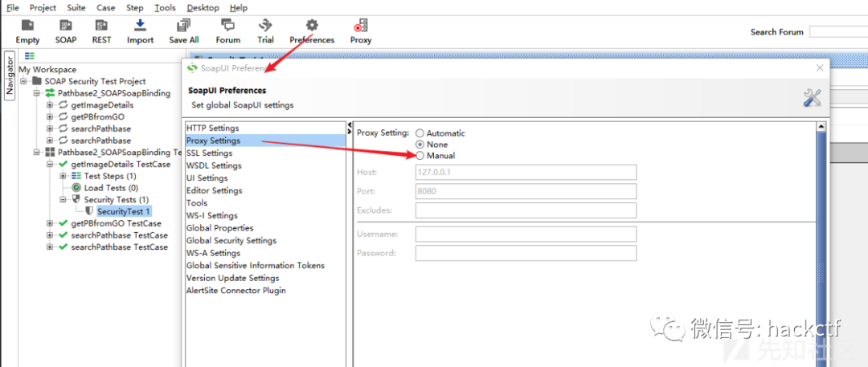868x367 pixels.
Task: Open the Desktop menu
Action: pyautogui.click(x=203, y=8)
